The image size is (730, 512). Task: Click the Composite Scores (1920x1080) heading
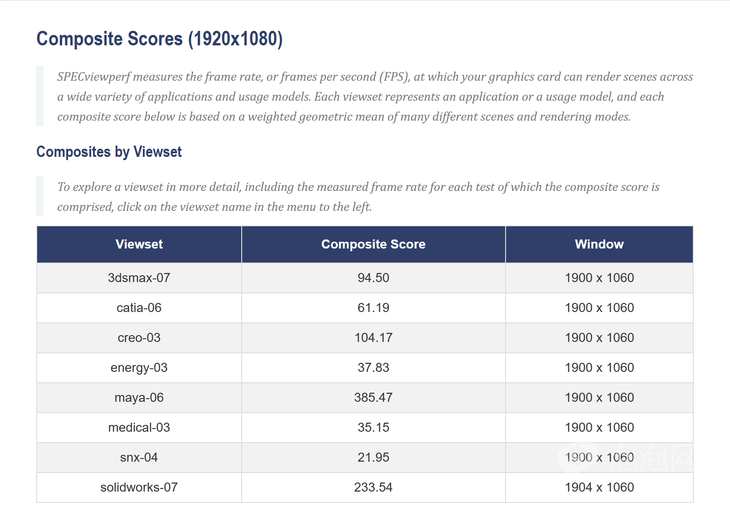(160, 39)
